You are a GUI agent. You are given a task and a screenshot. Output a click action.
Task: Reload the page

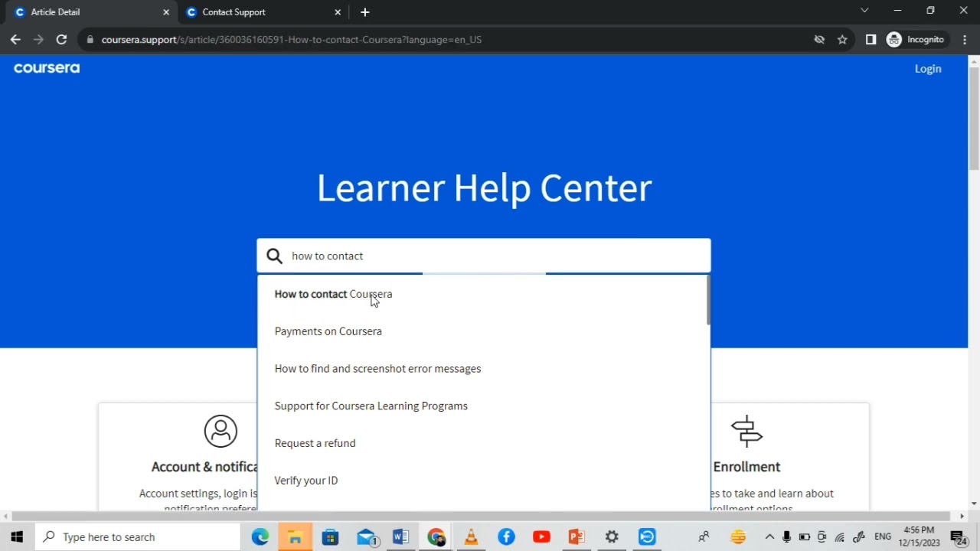(61, 40)
